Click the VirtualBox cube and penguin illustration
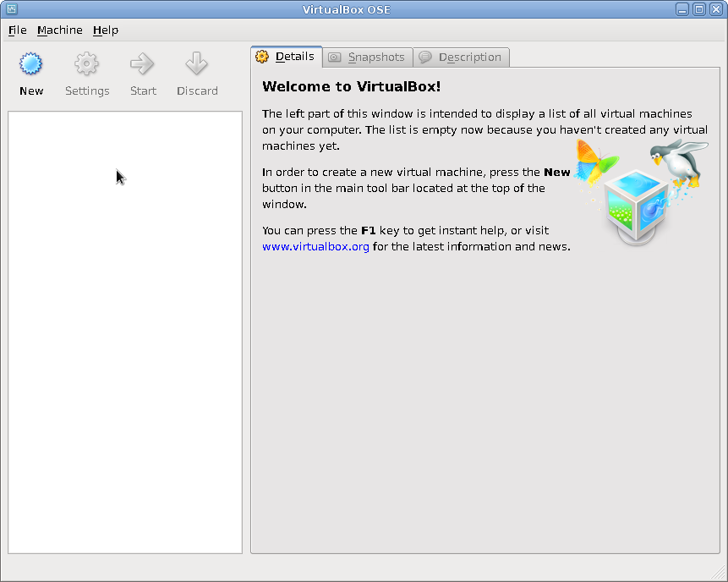 pyautogui.click(x=641, y=192)
